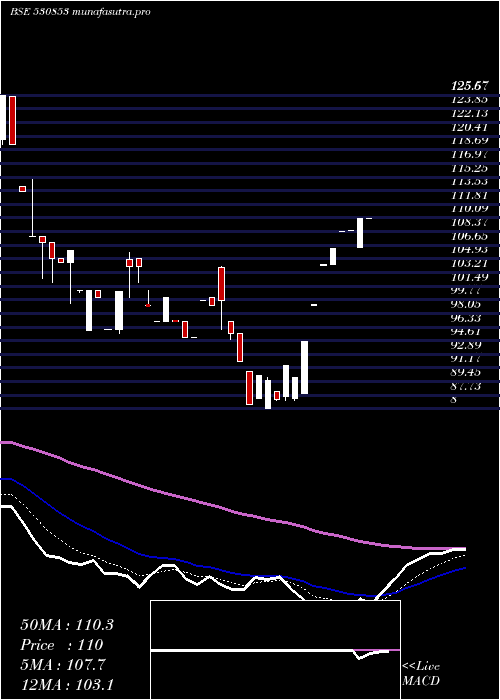Click the 113.53 axis label

470,181
